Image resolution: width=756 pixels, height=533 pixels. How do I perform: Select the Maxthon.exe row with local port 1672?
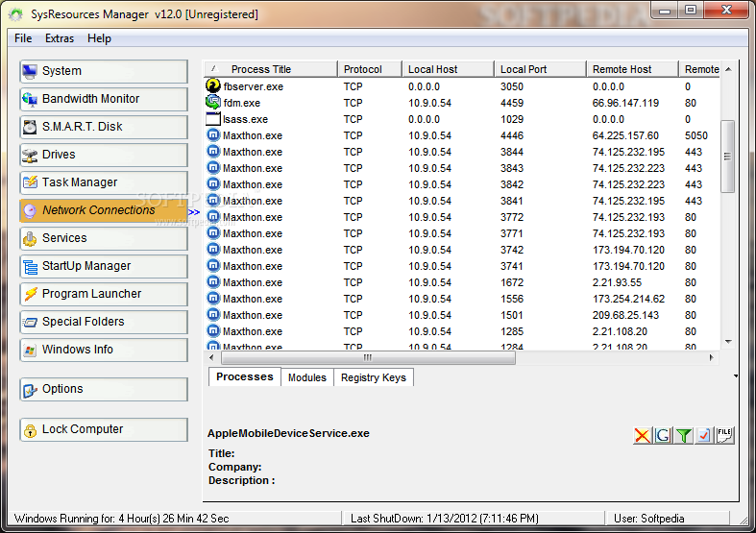point(462,282)
